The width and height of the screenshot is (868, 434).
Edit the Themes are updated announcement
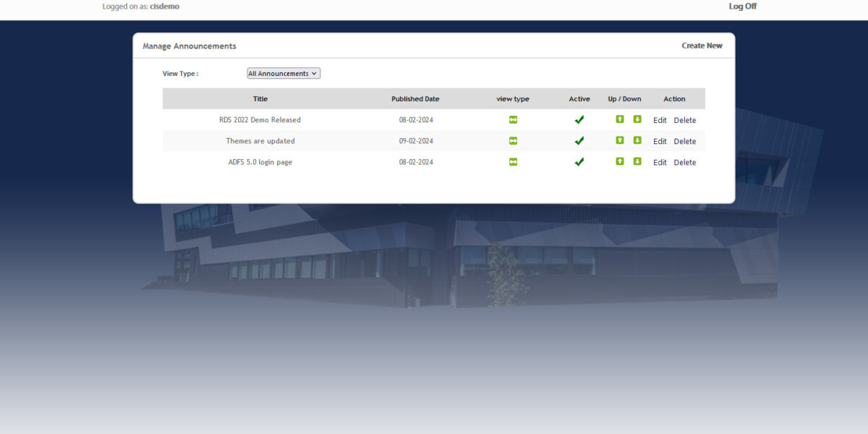tap(660, 142)
